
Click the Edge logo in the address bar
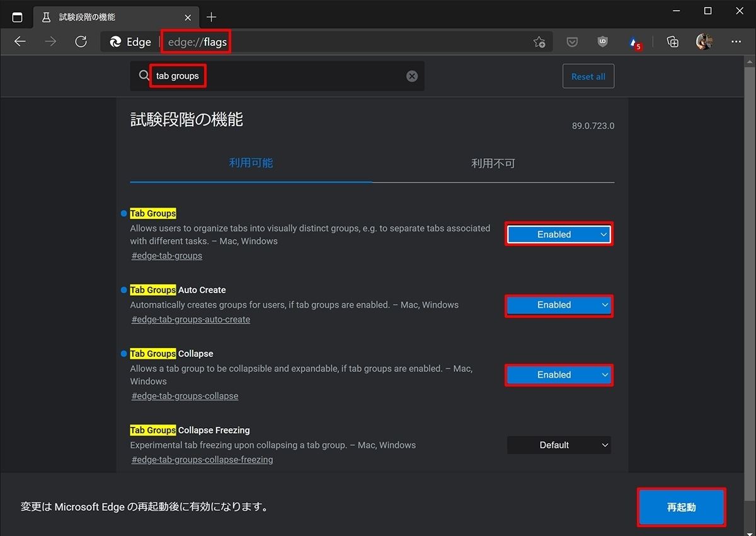115,42
